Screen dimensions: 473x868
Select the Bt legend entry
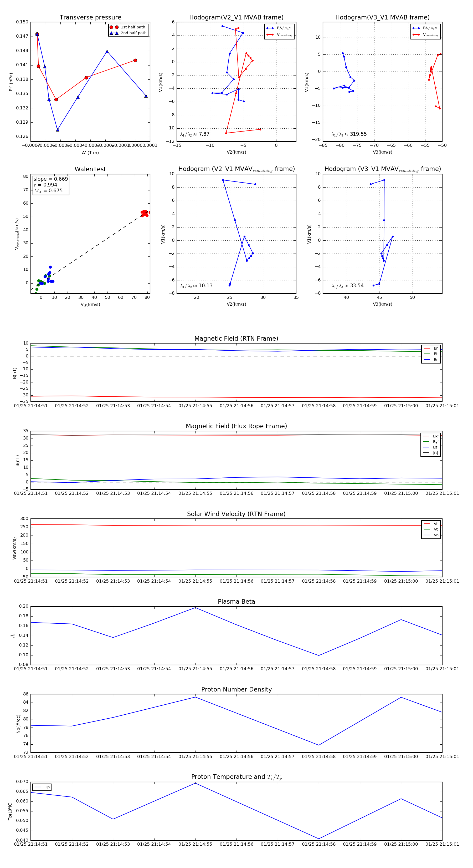tap(431, 354)
